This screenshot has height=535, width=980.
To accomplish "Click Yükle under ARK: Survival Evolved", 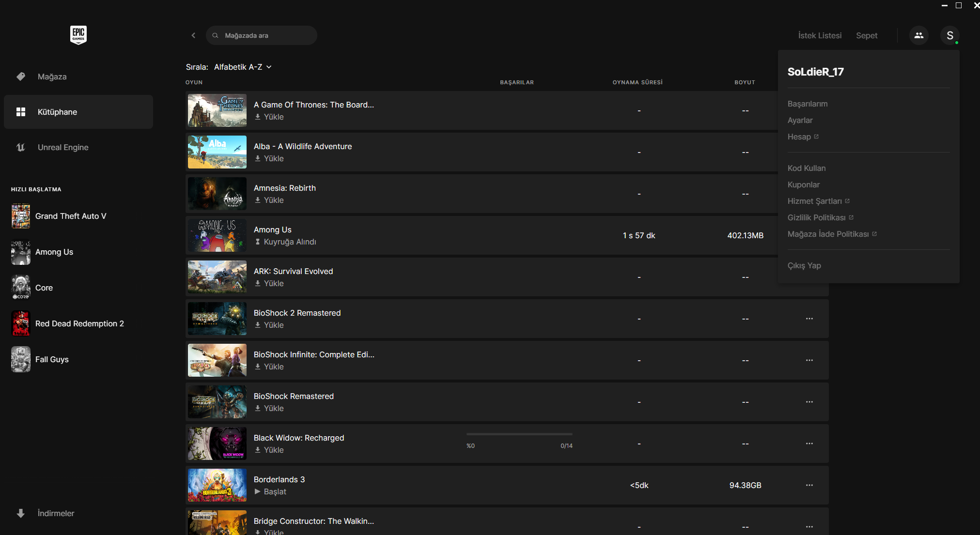I will pyautogui.click(x=269, y=283).
